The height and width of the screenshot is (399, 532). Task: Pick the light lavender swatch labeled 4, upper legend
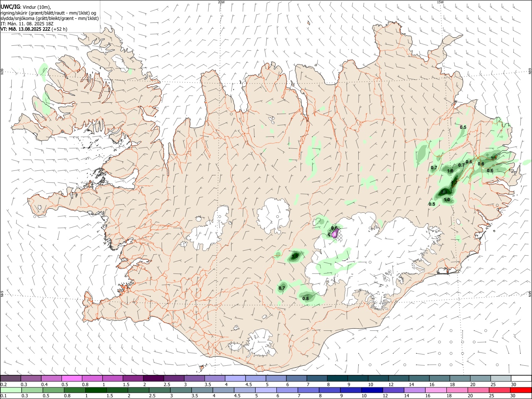(x=235, y=378)
